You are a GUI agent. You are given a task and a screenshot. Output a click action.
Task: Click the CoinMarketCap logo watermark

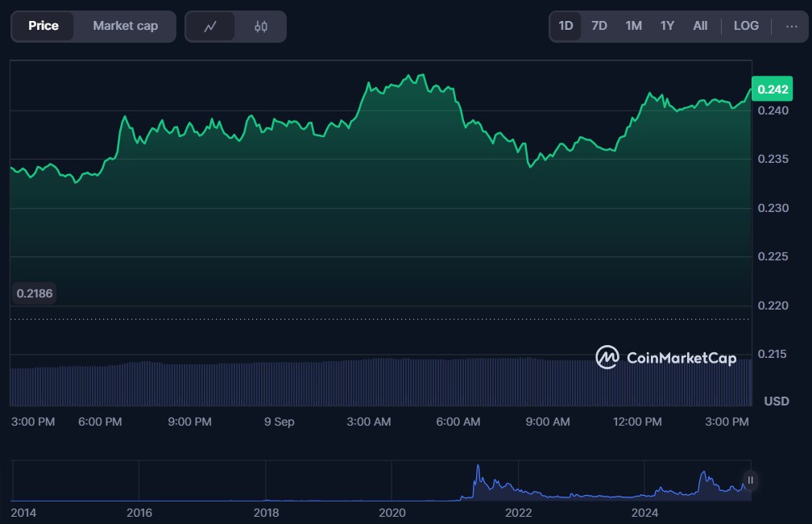(x=665, y=357)
